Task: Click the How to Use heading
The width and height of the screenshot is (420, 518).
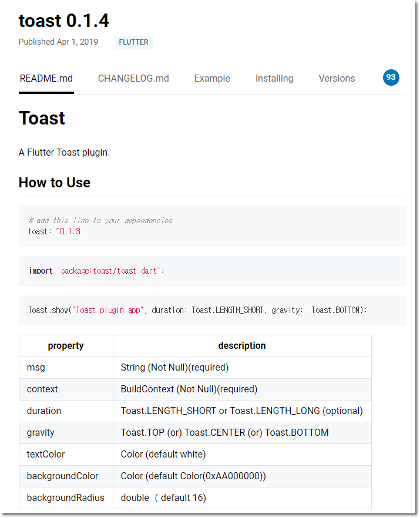Action: (55, 183)
